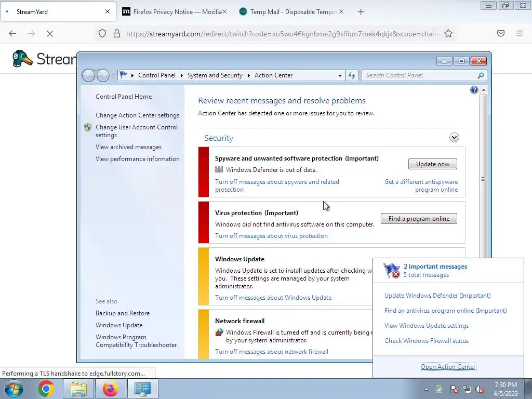Click the taskbar clock showing 7:30 PM
The image size is (532, 399).
click(506, 389)
